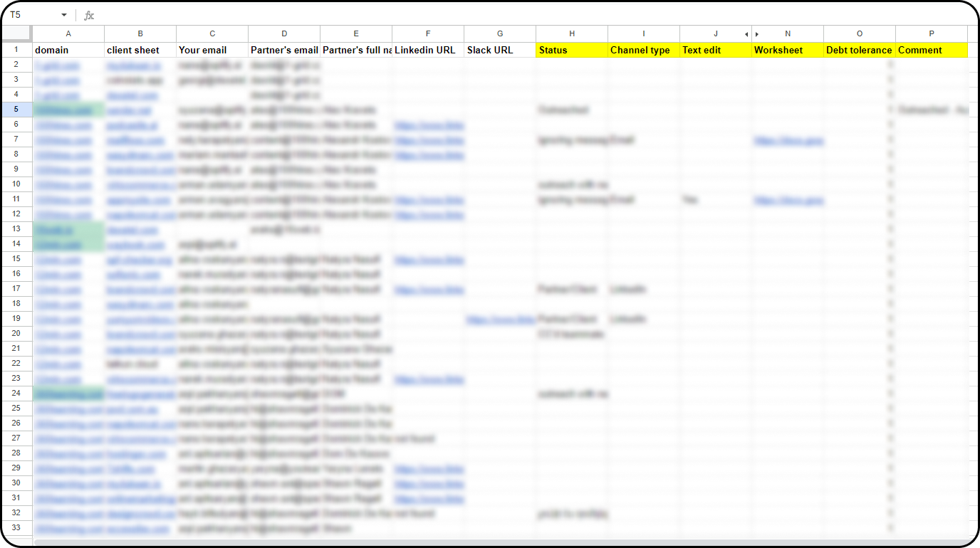The width and height of the screenshot is (980, 548).
Task: Click left arrow to unhide columns after J
Action: [x=746, y=33]
